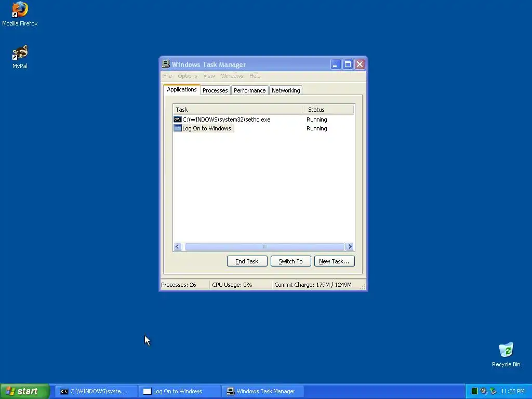
Task: Open the View menu
Action: (x=209, y=76)
